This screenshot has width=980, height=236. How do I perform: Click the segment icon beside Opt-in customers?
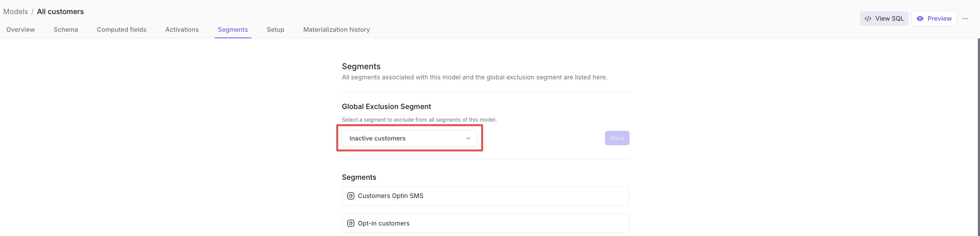pos(351,223)
